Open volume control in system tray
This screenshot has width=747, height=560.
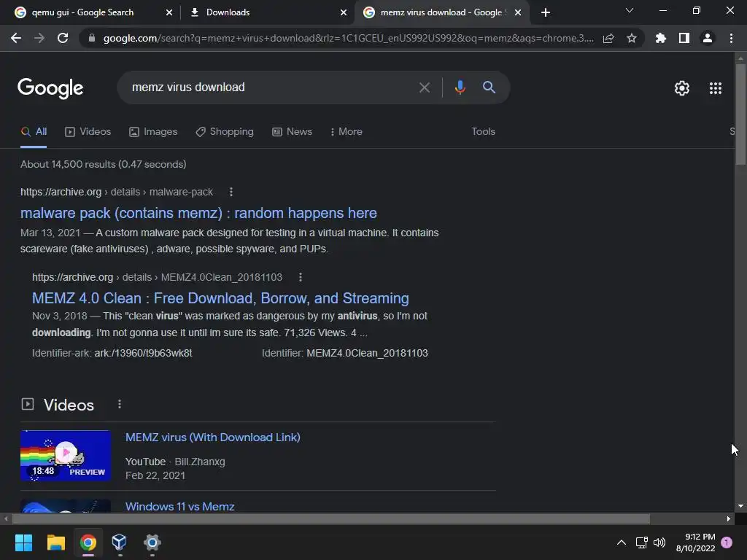click(x=659, y=542)
